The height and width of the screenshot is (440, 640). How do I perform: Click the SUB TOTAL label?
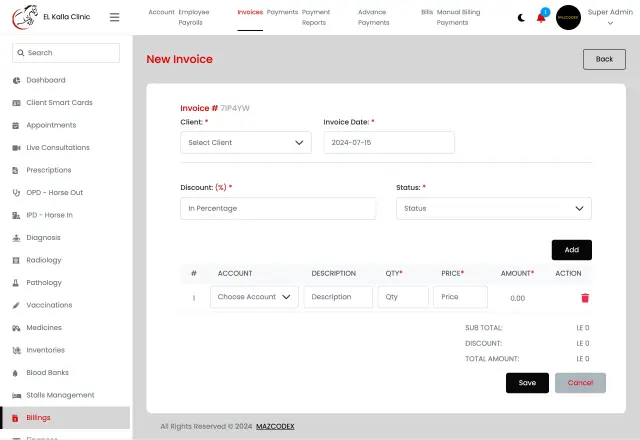[x=484, y=328]
